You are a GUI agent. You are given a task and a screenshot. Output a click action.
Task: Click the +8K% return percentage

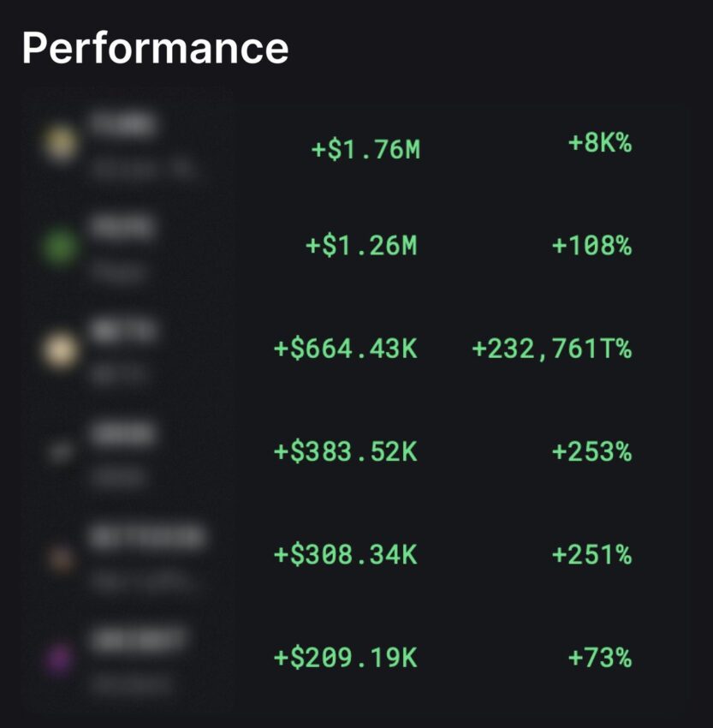600,142
